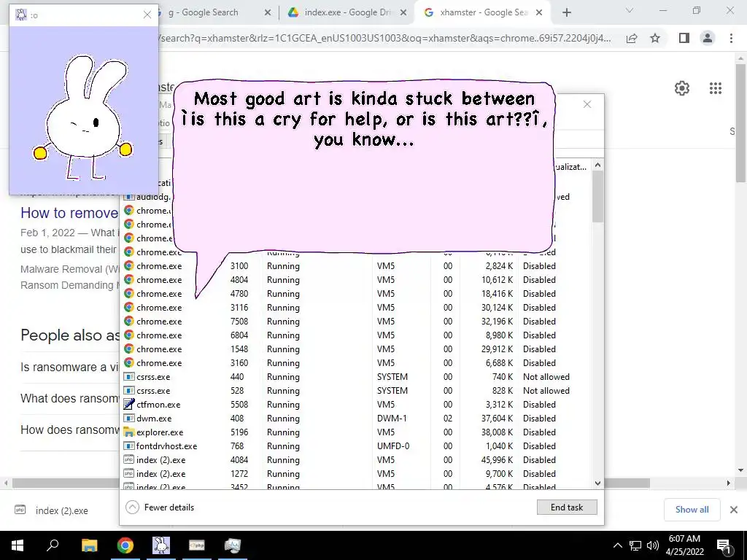Open the volume tray icon

(x=653, y=545)
